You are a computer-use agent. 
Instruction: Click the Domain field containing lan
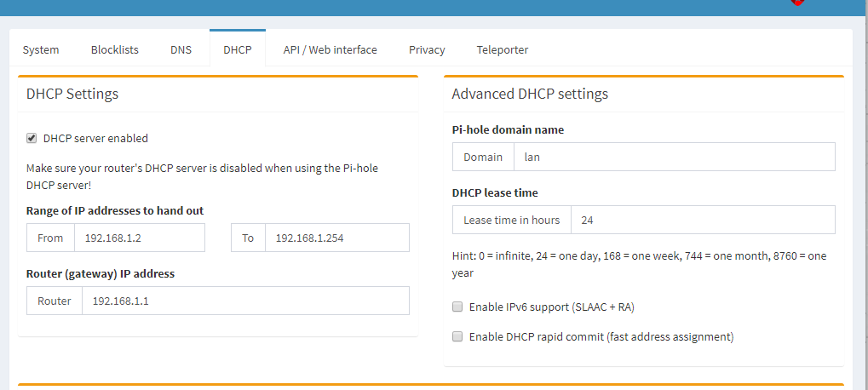(675, 157)
